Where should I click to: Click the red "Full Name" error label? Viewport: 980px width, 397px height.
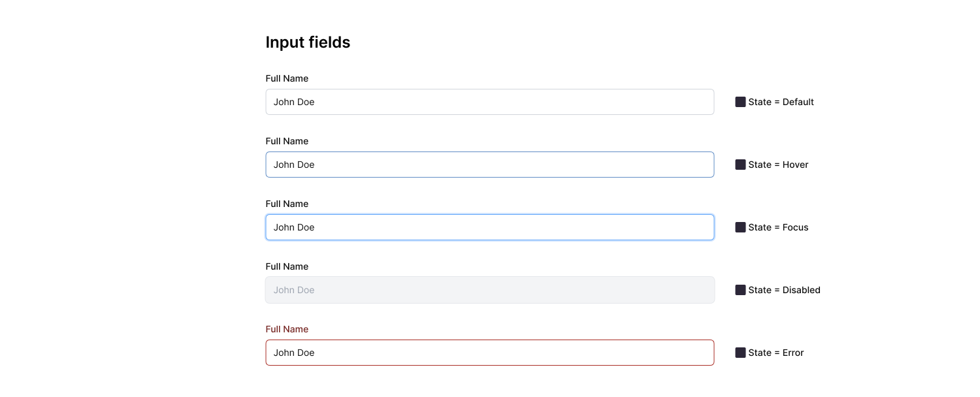(x=287, y=329)
